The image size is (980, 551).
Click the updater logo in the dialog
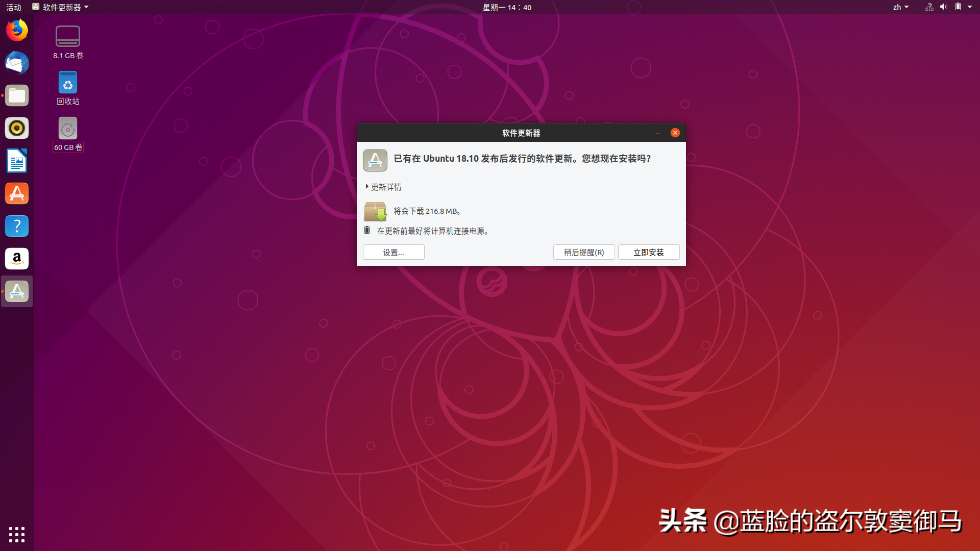click(x=375, y=160)
